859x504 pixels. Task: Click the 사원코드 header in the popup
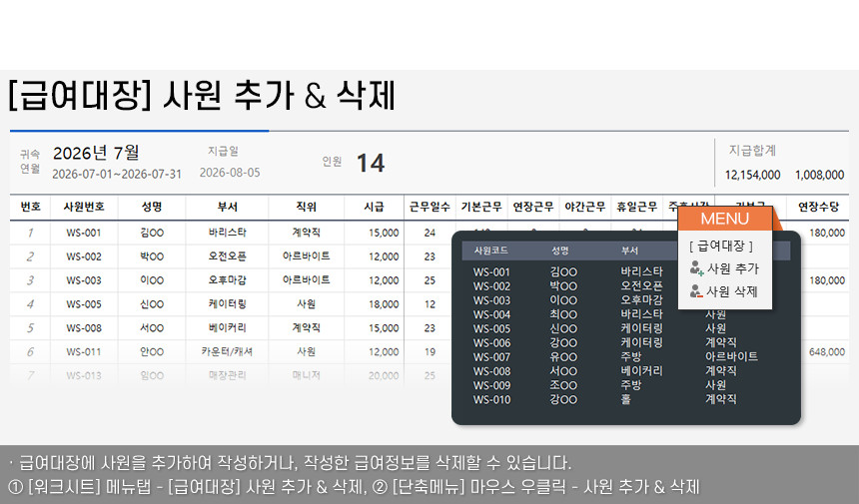(x=490, y=251)
